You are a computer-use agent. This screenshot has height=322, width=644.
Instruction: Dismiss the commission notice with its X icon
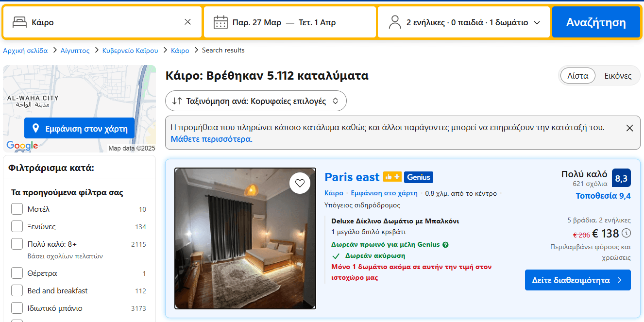(629, 128)
